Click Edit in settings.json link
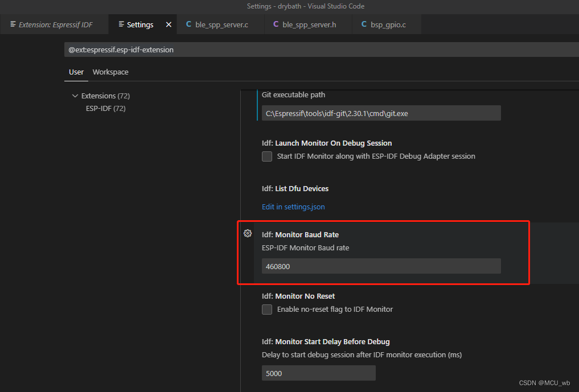 (x=293, y=207)
